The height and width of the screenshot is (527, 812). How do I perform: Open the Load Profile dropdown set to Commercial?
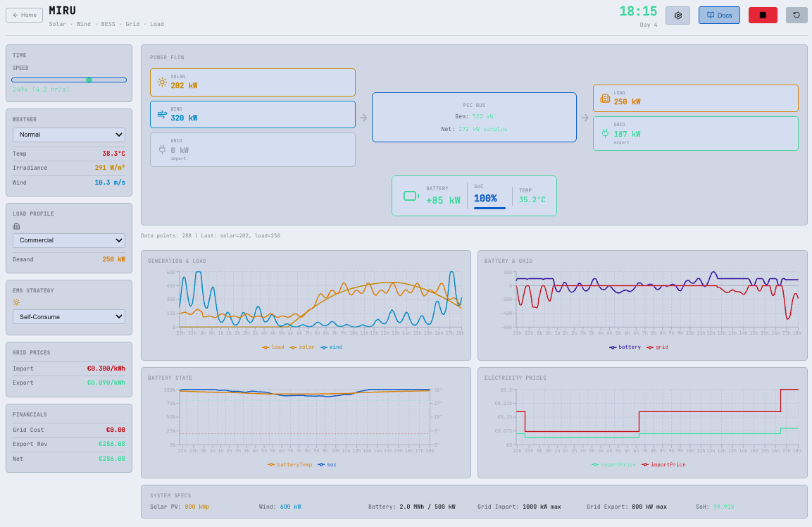[69, 240]
